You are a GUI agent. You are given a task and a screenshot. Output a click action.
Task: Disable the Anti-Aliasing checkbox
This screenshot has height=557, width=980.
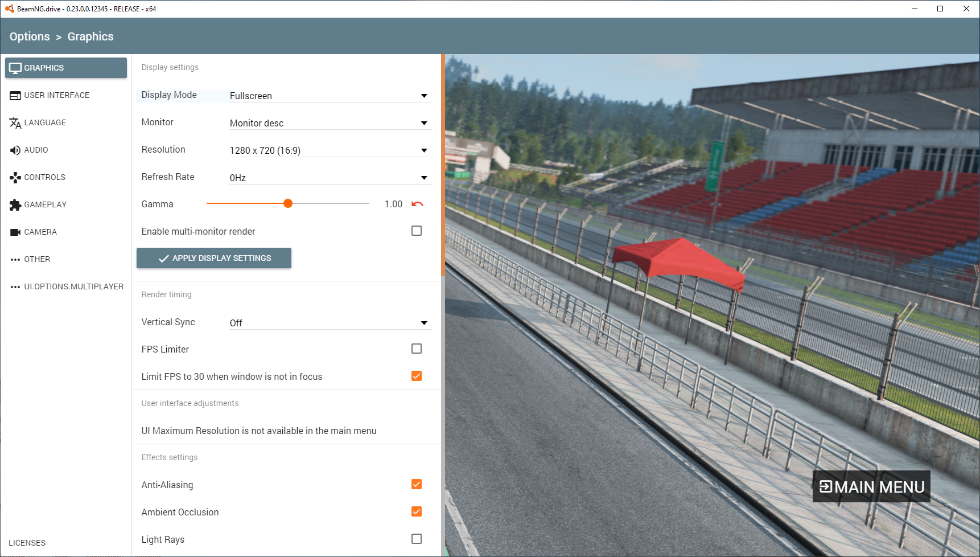click(x=417, y=484)
